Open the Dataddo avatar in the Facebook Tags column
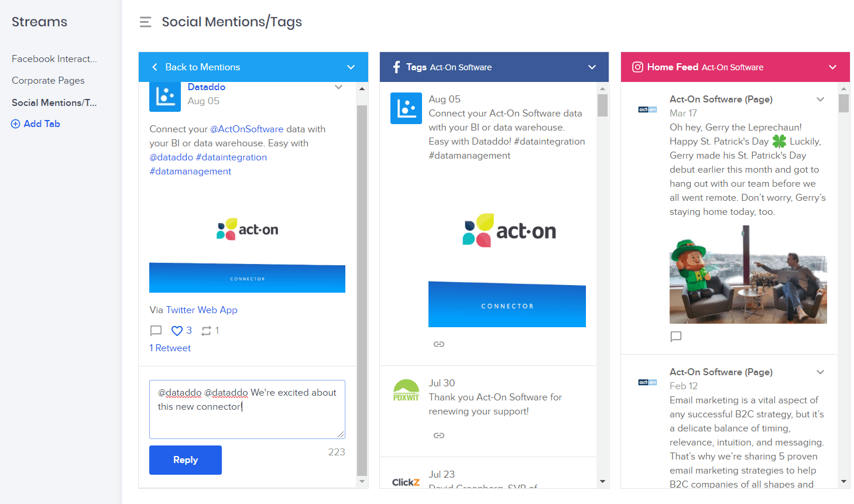Screen dimensions: 854x504 (x=406, y=108)
